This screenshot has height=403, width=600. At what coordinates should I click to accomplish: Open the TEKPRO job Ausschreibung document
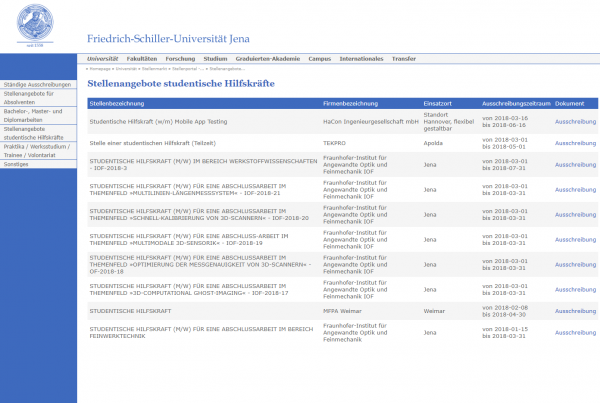pyautogui.click(x=575, y=144)
